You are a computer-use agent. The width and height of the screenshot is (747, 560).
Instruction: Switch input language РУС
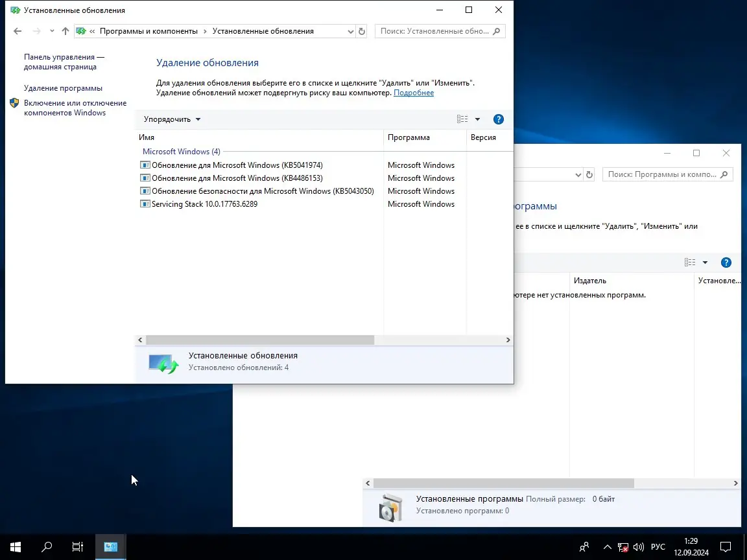pyautogui.click(x=658, y=546)
